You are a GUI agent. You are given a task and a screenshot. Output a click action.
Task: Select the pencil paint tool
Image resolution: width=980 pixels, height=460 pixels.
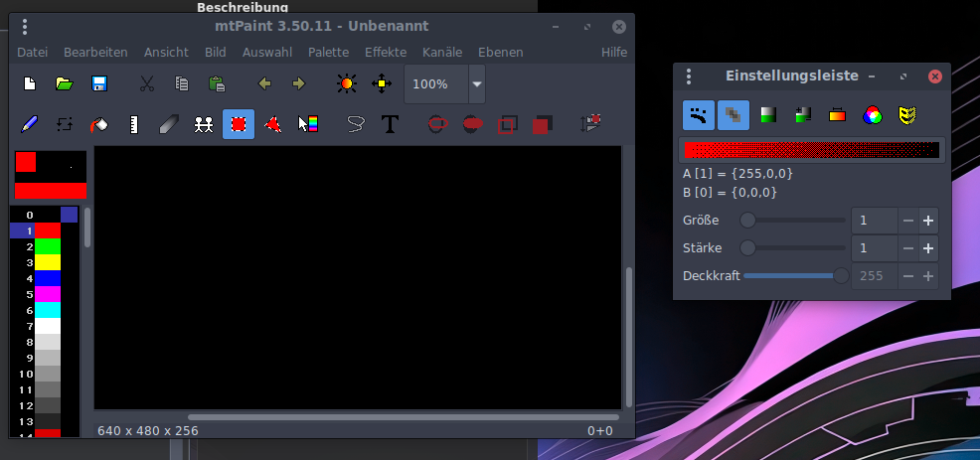[x=29, y=124]
